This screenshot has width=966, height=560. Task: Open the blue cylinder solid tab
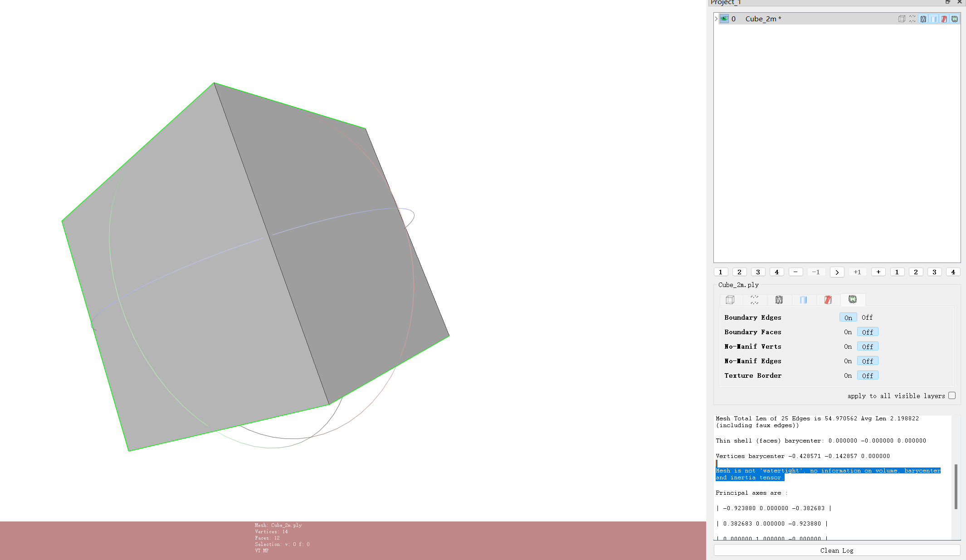click(804, 300)
